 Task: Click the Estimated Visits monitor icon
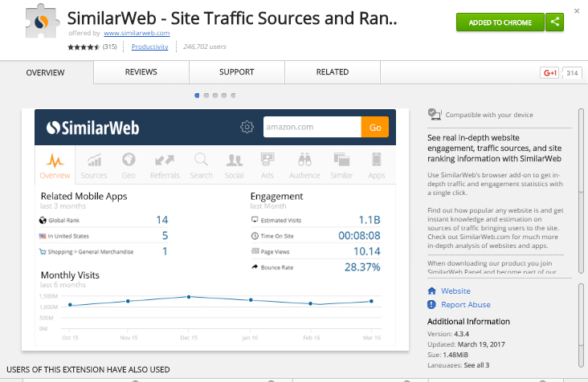point(255,219)
